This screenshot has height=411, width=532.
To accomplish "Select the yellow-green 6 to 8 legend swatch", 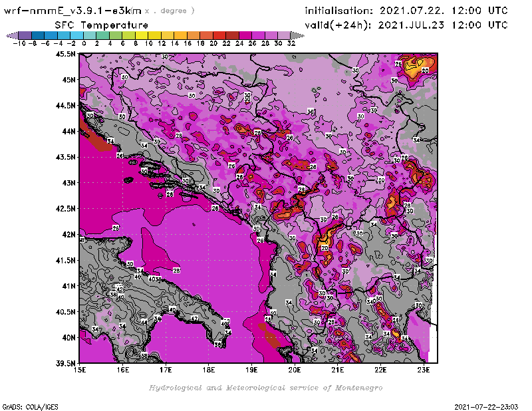I will 128,36.
